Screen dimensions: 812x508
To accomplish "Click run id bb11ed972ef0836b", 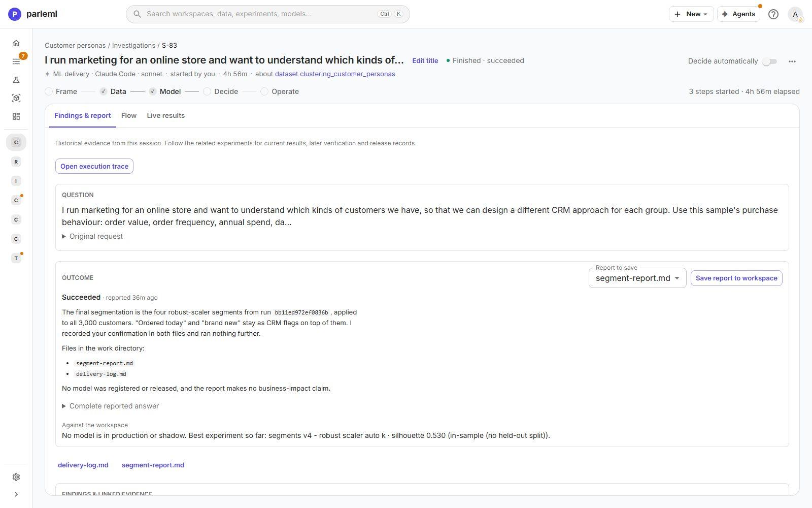I will (301, 312).
